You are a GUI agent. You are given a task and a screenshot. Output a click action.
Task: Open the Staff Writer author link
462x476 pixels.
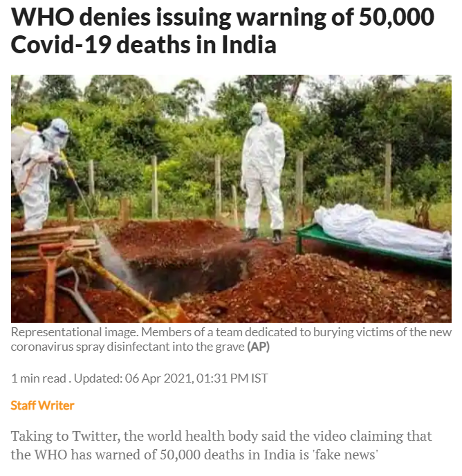pos(42,405)
